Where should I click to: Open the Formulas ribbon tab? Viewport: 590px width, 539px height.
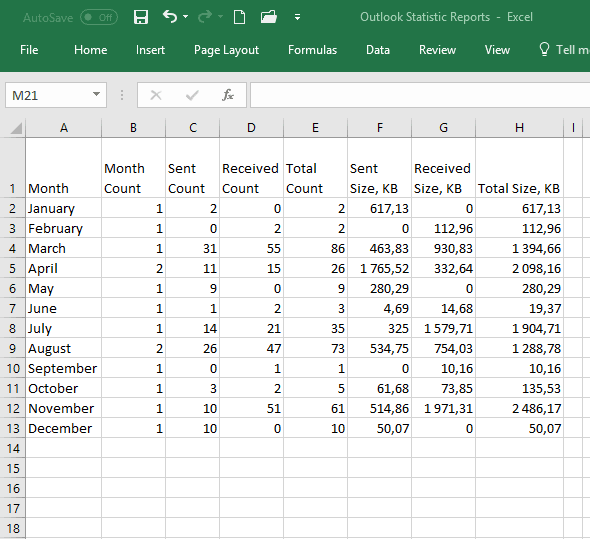(x=312, y=50)
